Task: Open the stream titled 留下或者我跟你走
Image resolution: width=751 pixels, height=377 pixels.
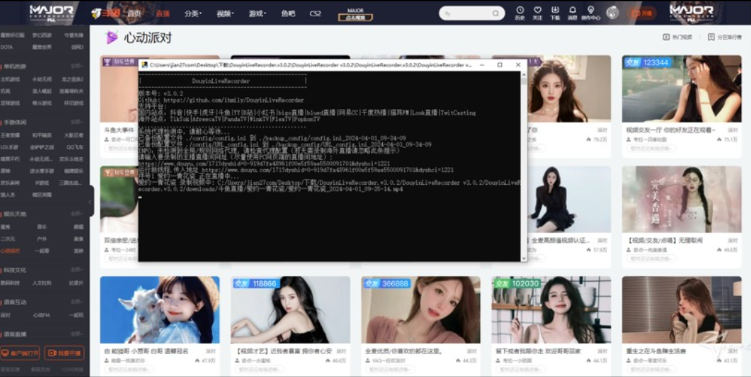Action: pyautogui.click(x=538, y=351)
